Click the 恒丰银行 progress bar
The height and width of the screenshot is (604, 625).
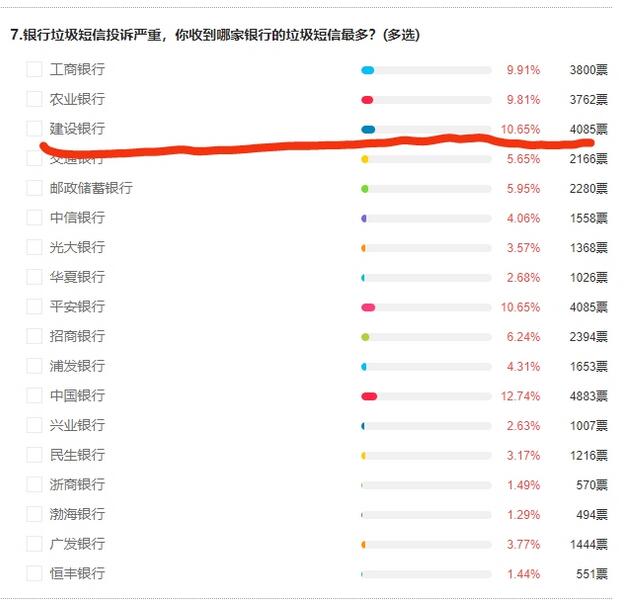pyautogui.click(x=426, y=574)
